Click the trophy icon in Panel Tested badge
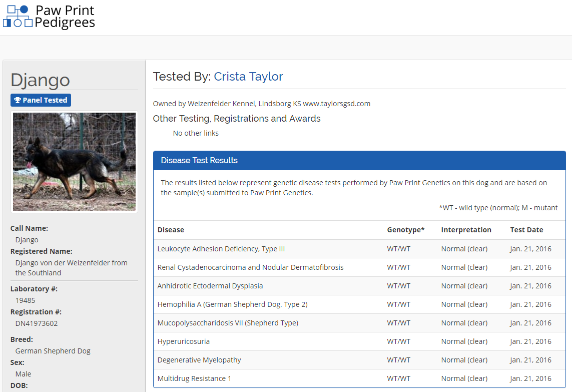This screenshot has width=572, height=392. pos(17,100)
